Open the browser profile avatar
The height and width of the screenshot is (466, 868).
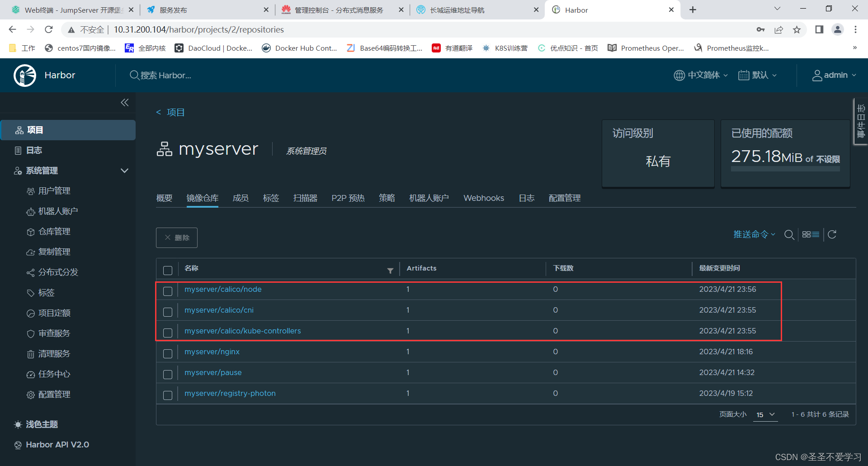pyautogui.click(x=838, y=29)
